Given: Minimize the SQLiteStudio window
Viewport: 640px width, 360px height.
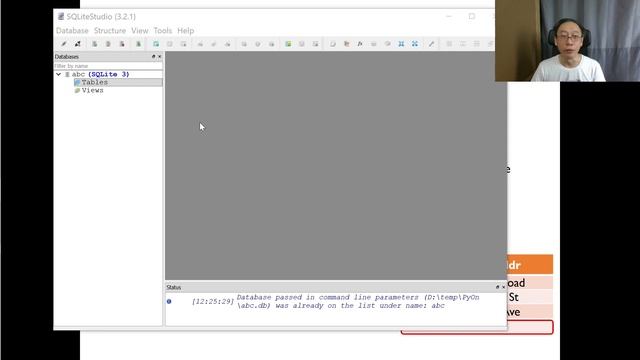Looking at the screenshot, I should (449, 16).
